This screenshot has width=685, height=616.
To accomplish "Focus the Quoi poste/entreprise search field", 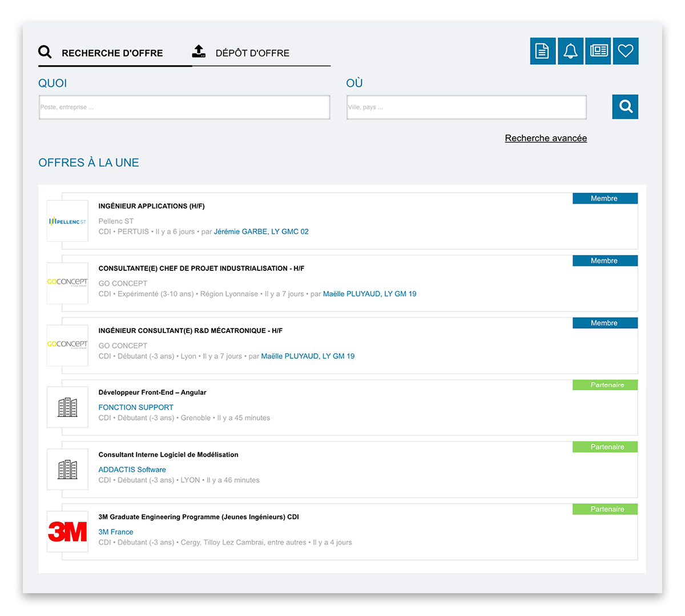I will (184, 107).
